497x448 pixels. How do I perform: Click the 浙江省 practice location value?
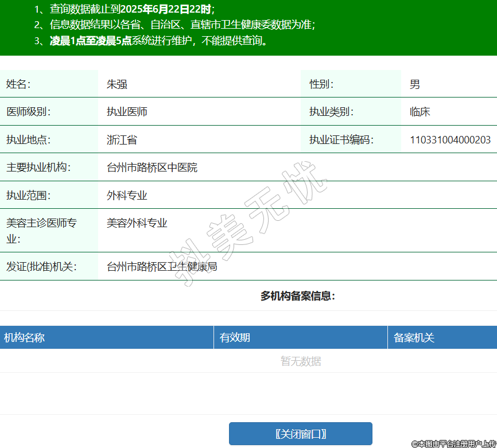122,139
